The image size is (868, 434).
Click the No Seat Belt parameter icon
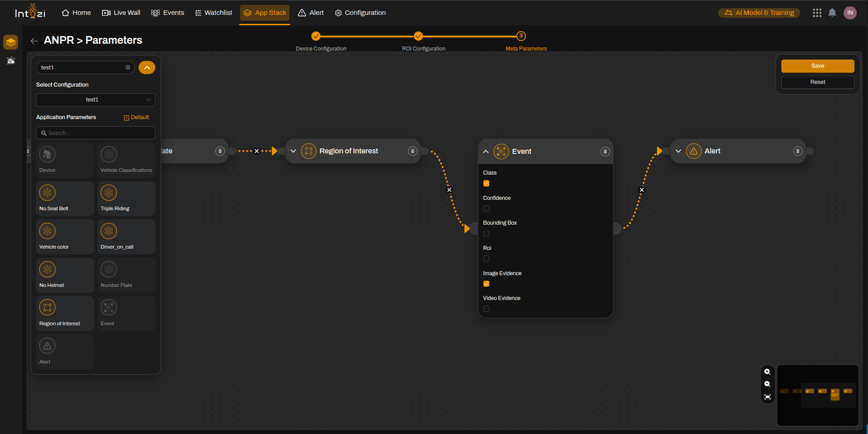(x=47, y=193)
